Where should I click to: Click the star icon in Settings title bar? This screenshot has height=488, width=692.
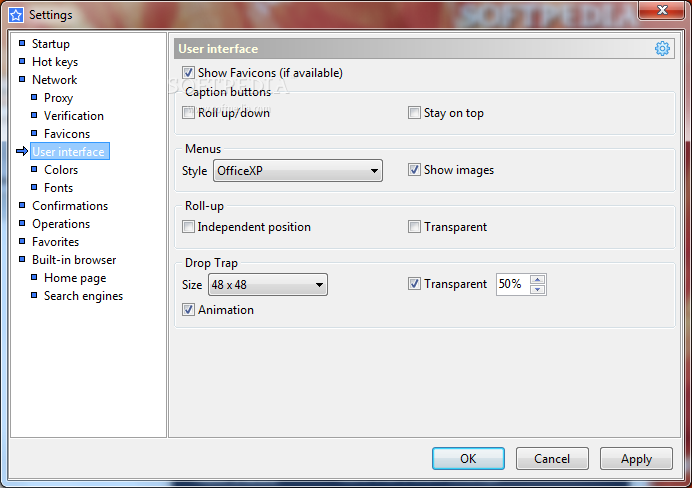point(16,15)
